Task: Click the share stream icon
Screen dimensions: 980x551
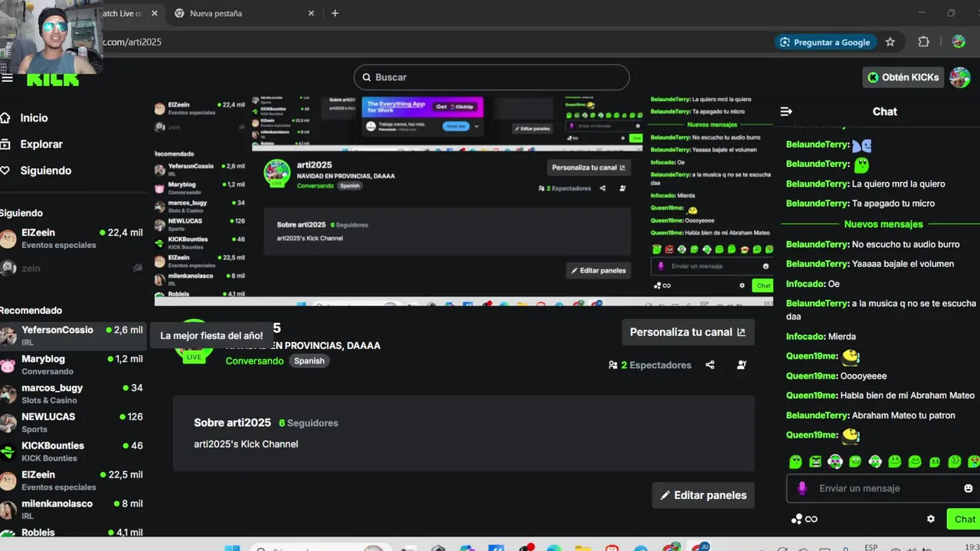Action: click(710, 365)
